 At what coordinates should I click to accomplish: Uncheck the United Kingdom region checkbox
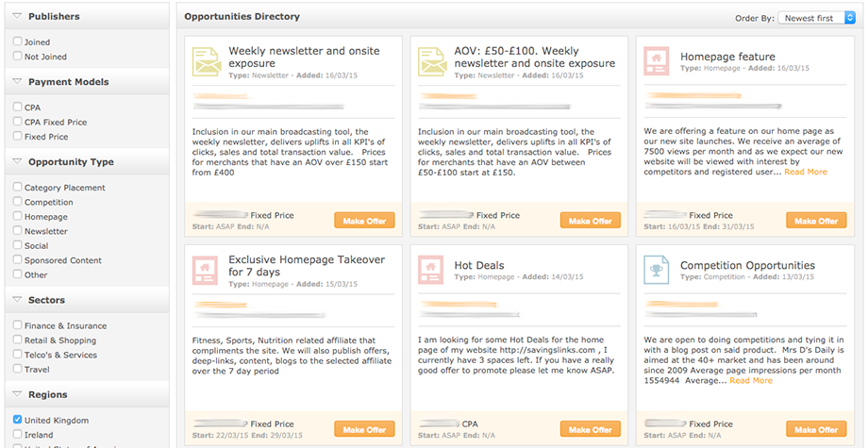18,420
